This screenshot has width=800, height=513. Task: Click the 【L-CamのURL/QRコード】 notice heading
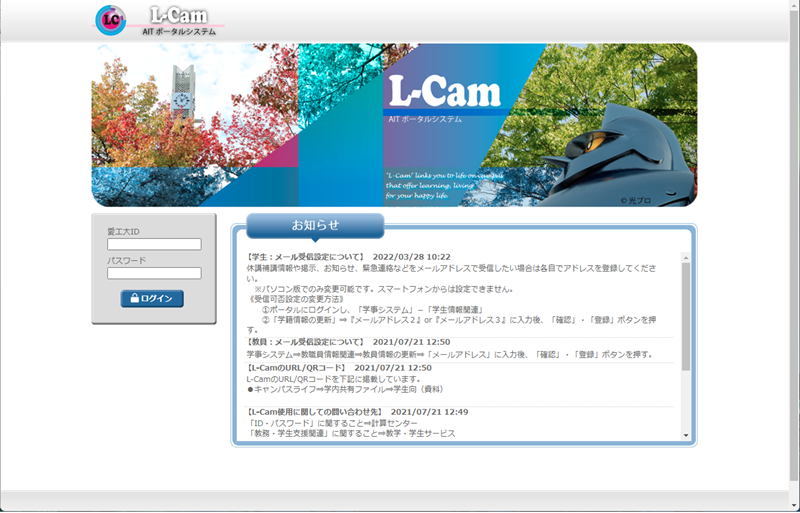click(x=292, y=367)
